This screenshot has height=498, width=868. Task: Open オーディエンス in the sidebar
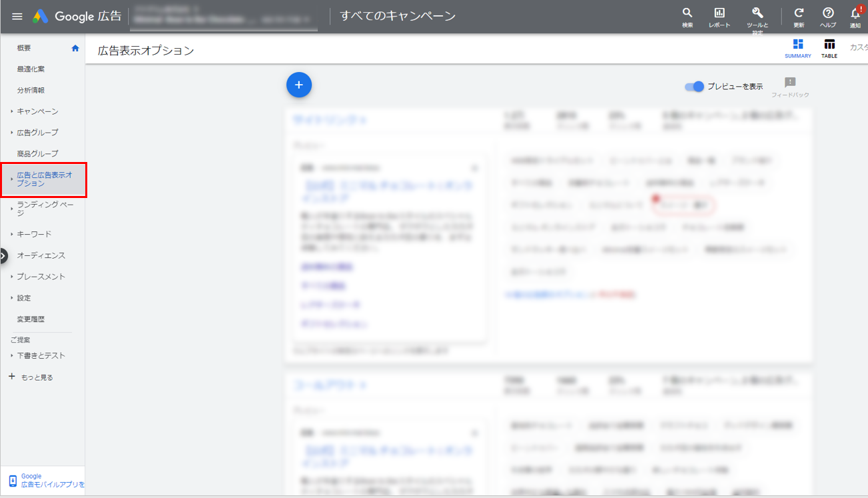point(41,255)
